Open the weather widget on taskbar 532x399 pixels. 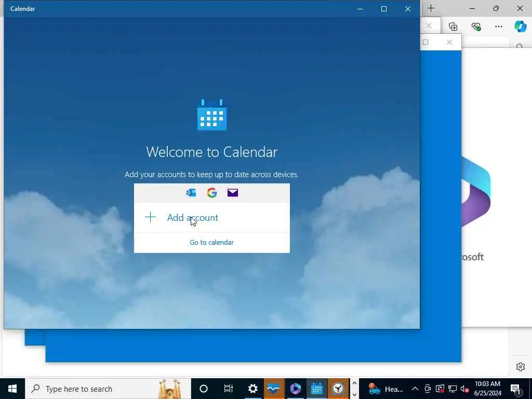(386, 389)
